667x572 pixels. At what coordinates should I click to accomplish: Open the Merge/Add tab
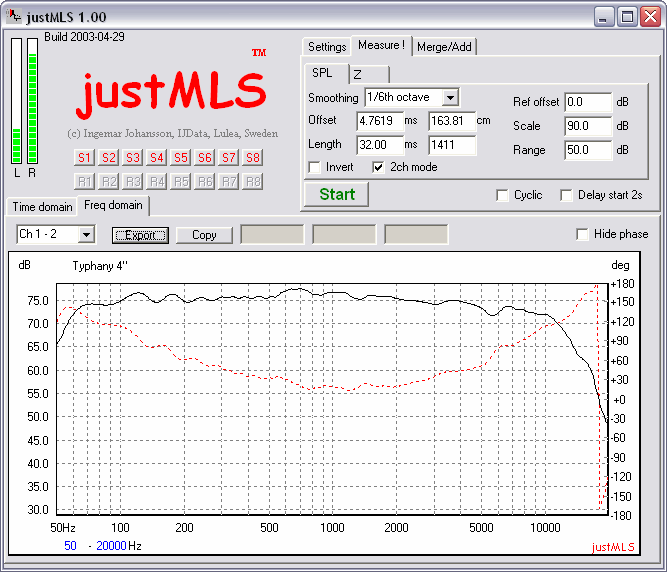point(444,47)
